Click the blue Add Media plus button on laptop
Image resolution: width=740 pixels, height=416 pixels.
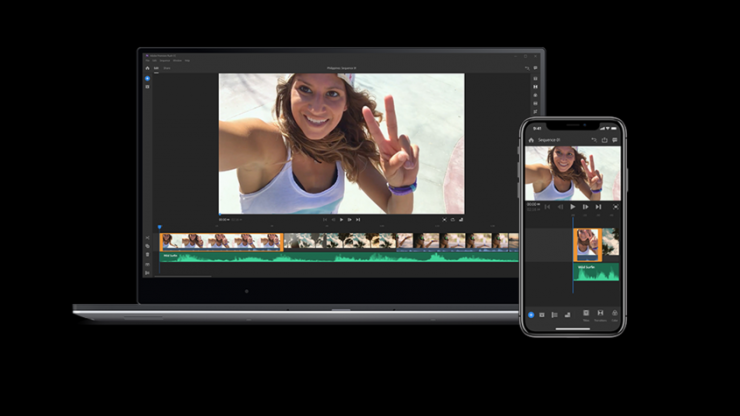[147, 78]
